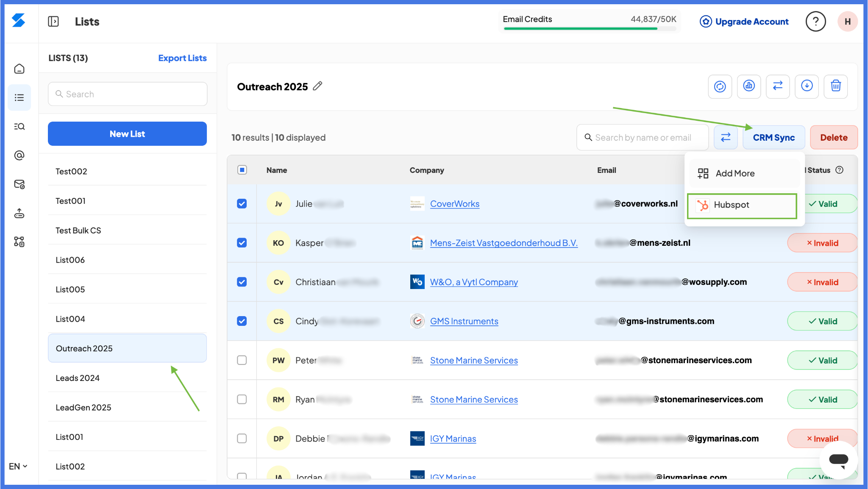Viewport: 868px width, 489px height.
Task: Click the New List button
Action: [127, 134]
